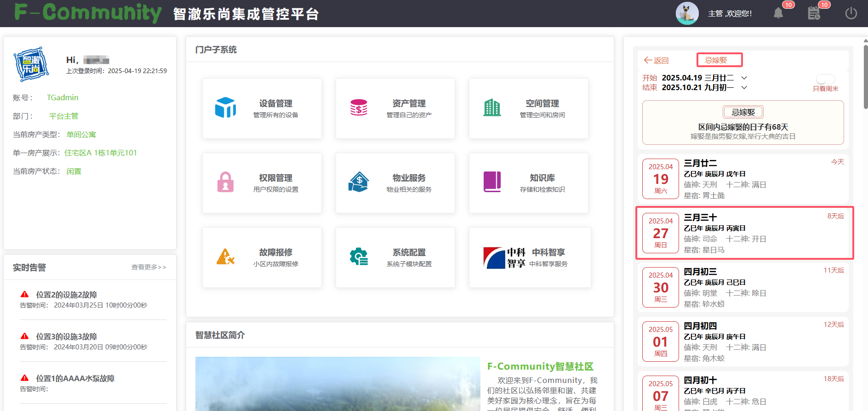Open 权限管理 lock icon
Screen dimensions: 868x411
point(225,182)
